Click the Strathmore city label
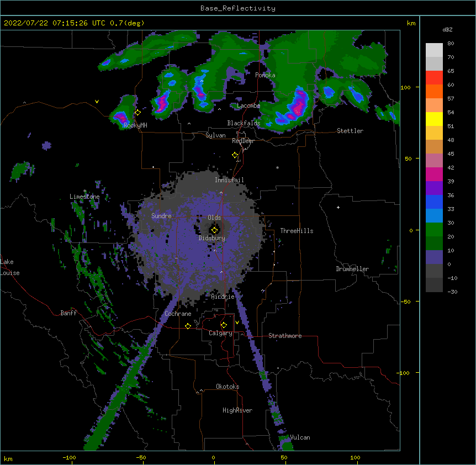The height and width of the screenshot is (465, 476). click(285, 336)
